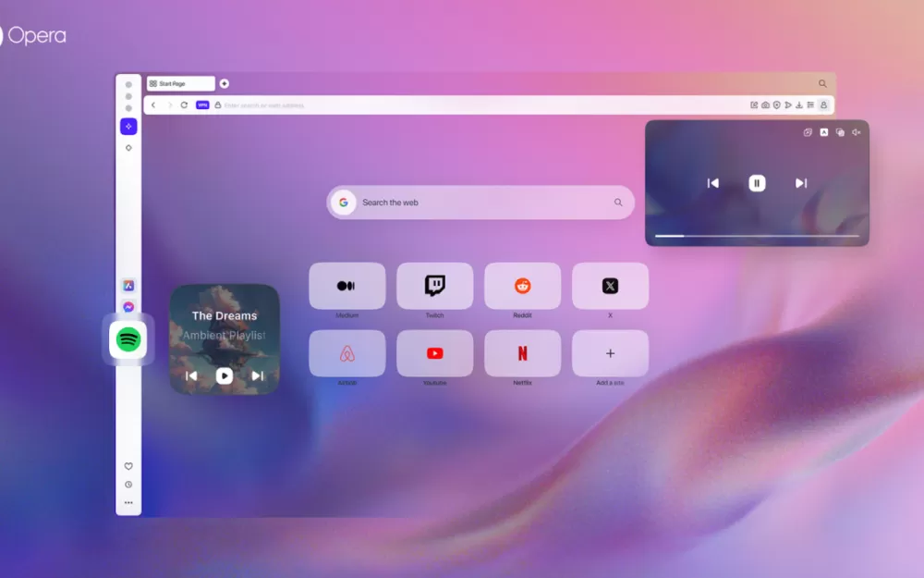Screen dimensions: 924x578
Task: Play The Dreams playlist in Spotify widget
Action: 224,375
